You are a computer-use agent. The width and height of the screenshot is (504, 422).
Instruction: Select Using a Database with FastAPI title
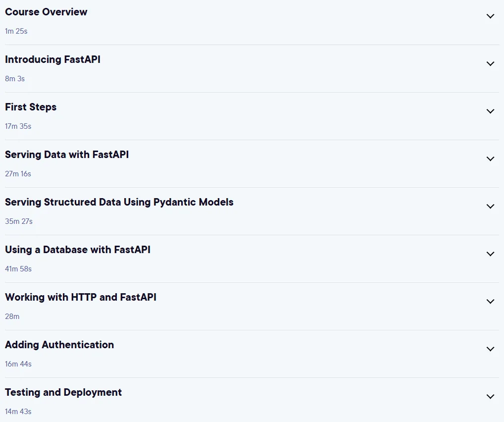tap(77, 250)
